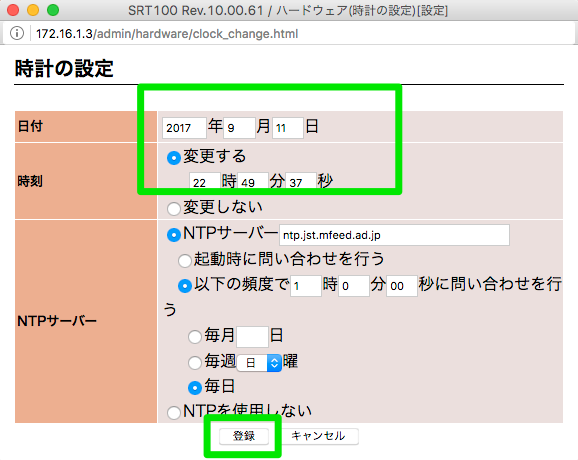
Task: Open the weekday dropdown showing 日
Action: point(259,363)
